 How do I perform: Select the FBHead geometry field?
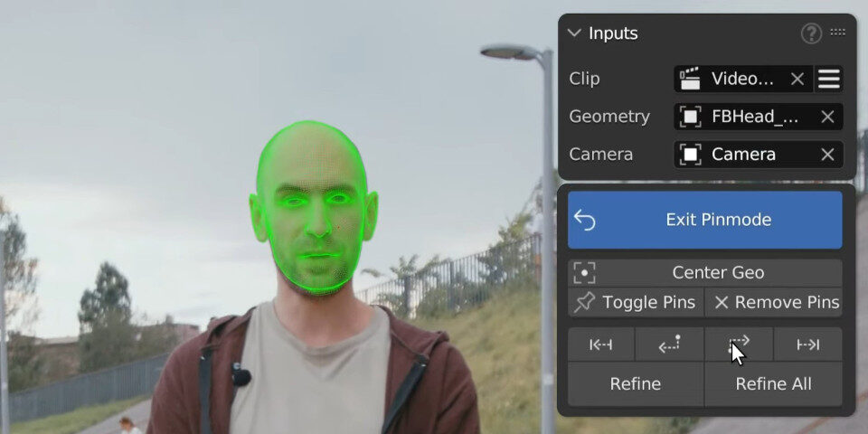pyautogui.click(x=759, y=117)
